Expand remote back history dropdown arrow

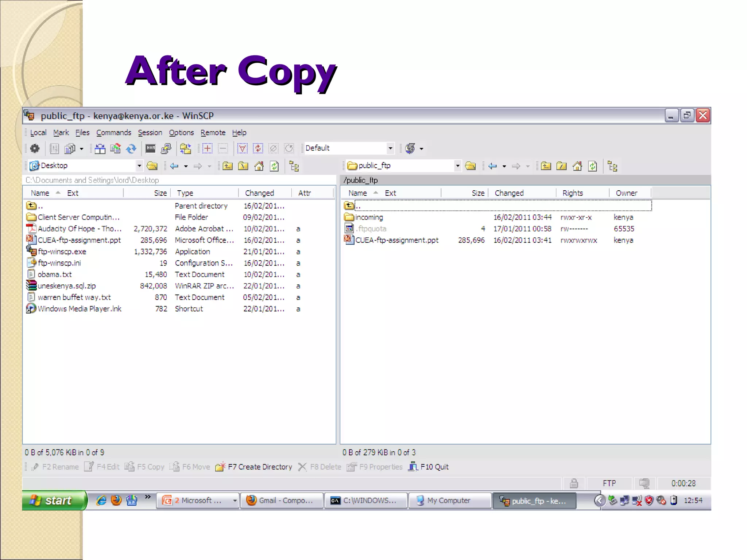[x=504, y=166]
